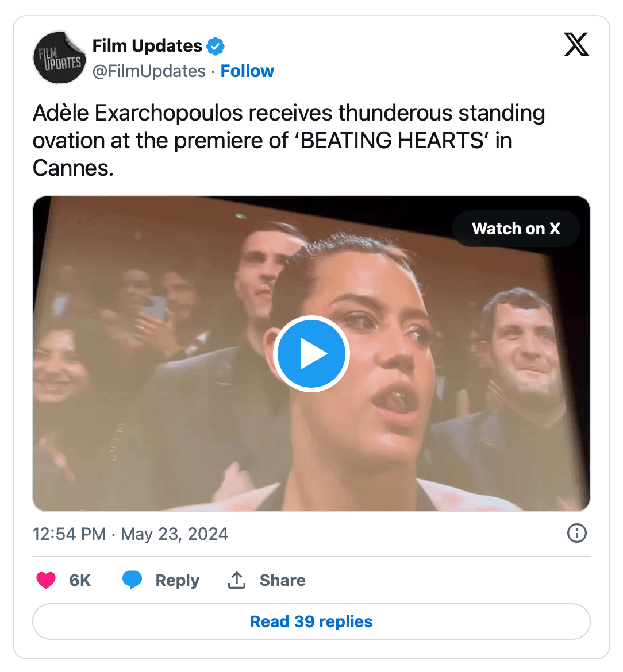The image size is (623, 672).
Task: Open the Film Updates display name
Action: 147,46
